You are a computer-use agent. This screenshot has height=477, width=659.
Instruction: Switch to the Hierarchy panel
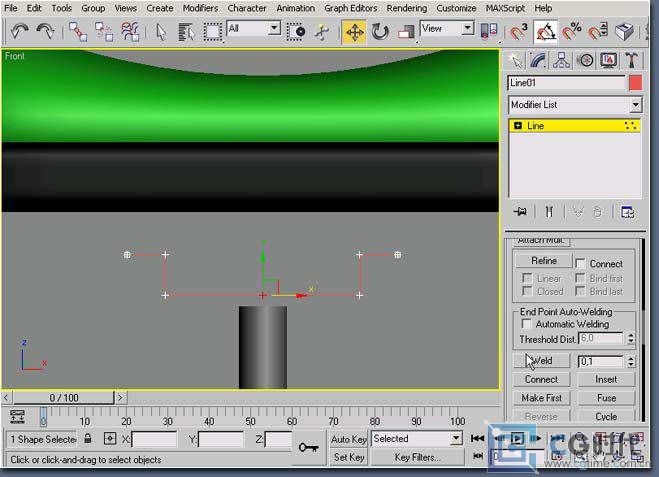(561, 61)
